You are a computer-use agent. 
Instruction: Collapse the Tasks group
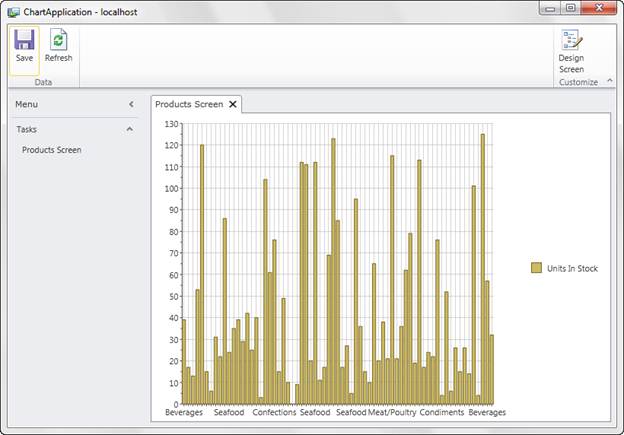tap(130, 129)
